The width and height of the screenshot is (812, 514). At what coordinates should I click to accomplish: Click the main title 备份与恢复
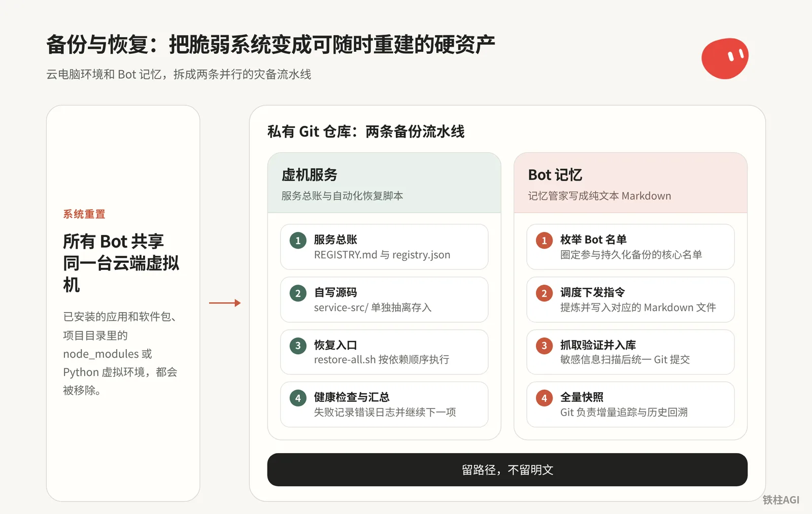click(270, 45)
